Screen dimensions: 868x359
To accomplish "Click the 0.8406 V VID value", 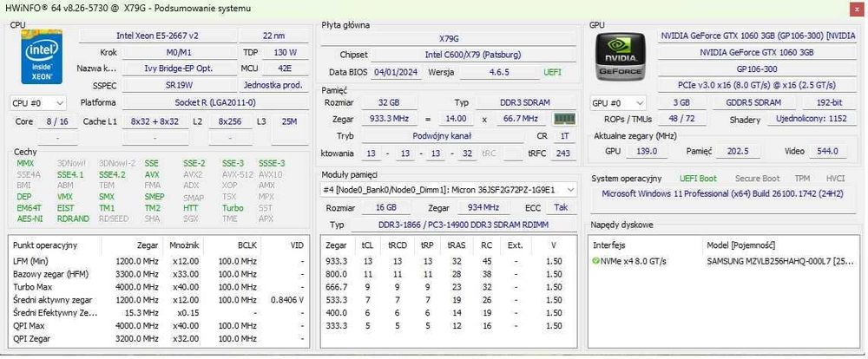I will (x=287, y=299).
